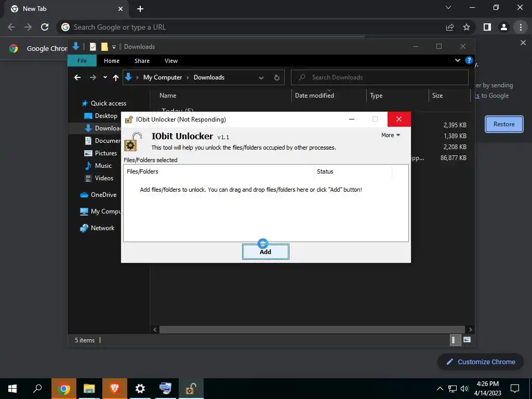The height and width of the screenshot is (399, 532).
Task: Open the More dropdown in IObit Unlocker
Action: coord(391,135)
